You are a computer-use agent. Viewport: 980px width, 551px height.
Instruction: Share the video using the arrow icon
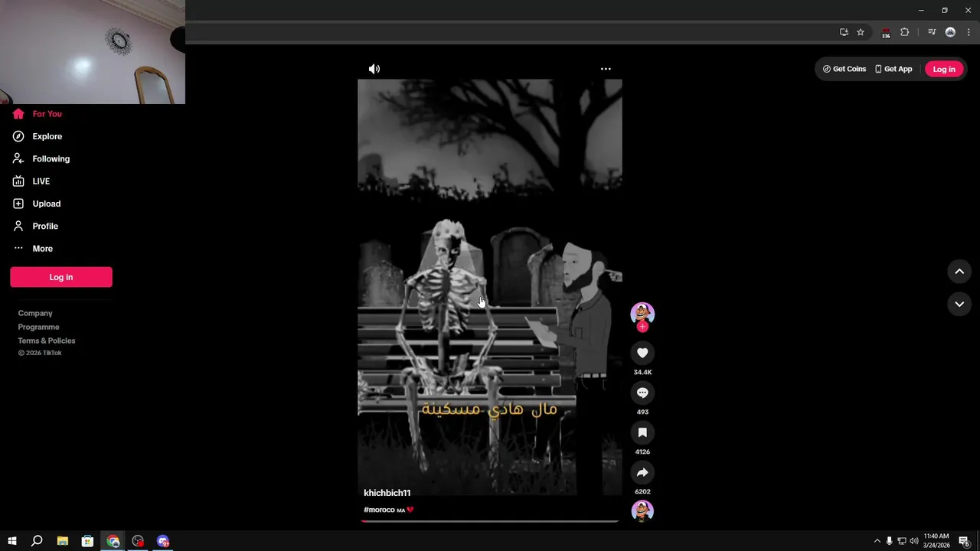pyautogui.click(x=642, y=472)
